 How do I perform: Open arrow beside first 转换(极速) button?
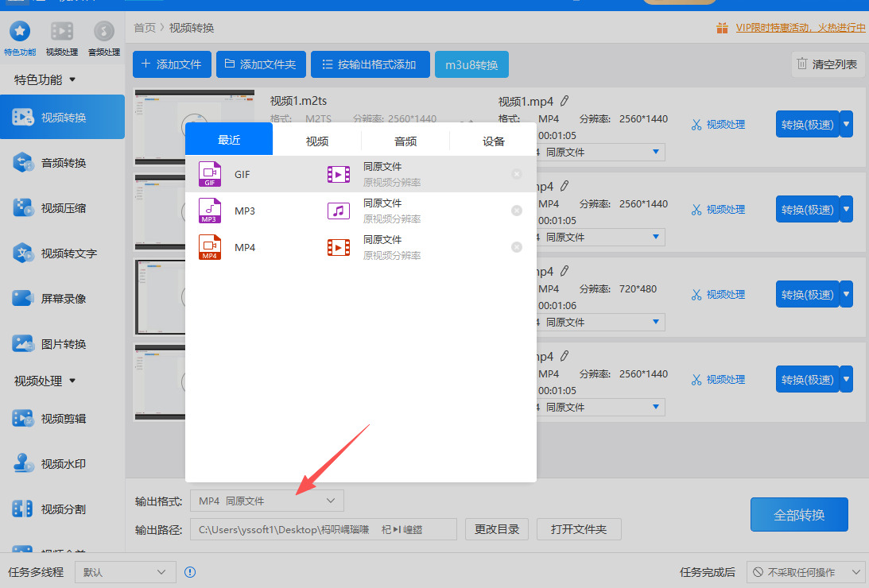coord(846,124)
